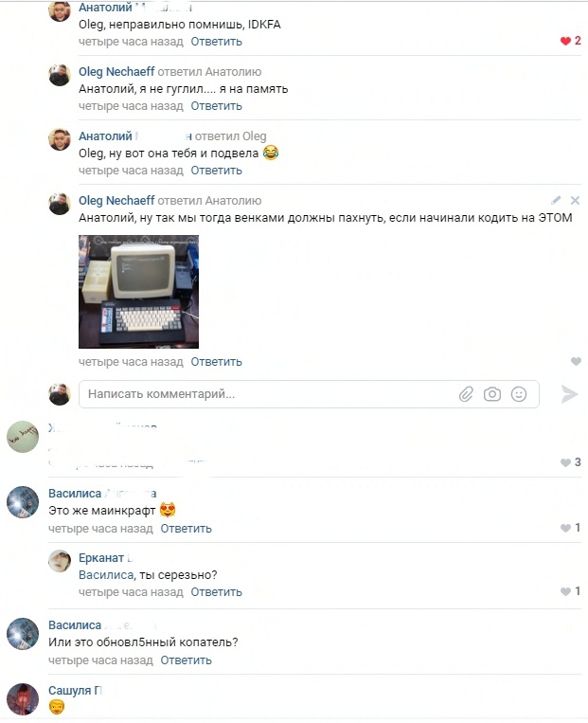The width and height of the screenshot is (588, 723).
Task: Click Ответить under the IDKFA comment
Action: 216,42
